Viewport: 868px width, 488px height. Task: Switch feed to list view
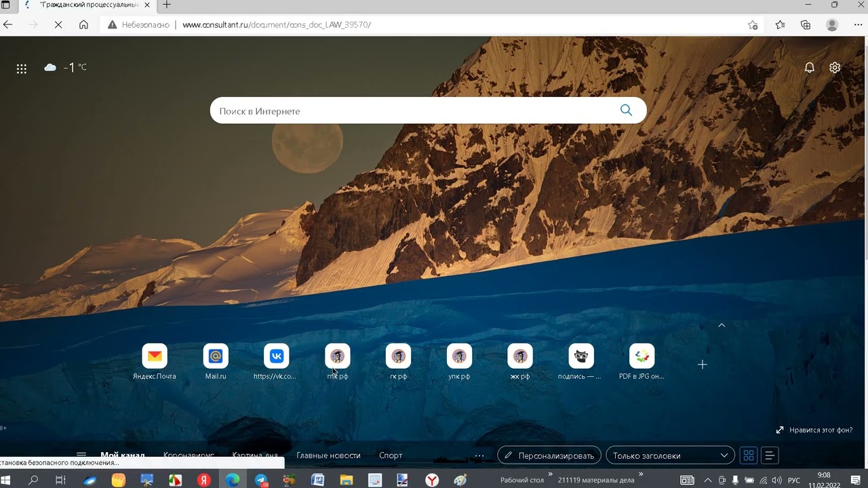click(770, 455)
